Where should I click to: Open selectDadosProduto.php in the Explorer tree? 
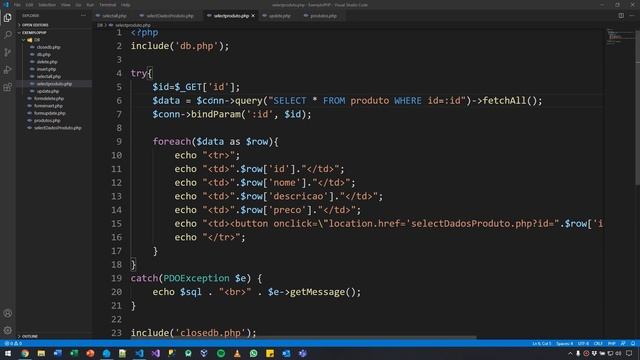(58, 128)
